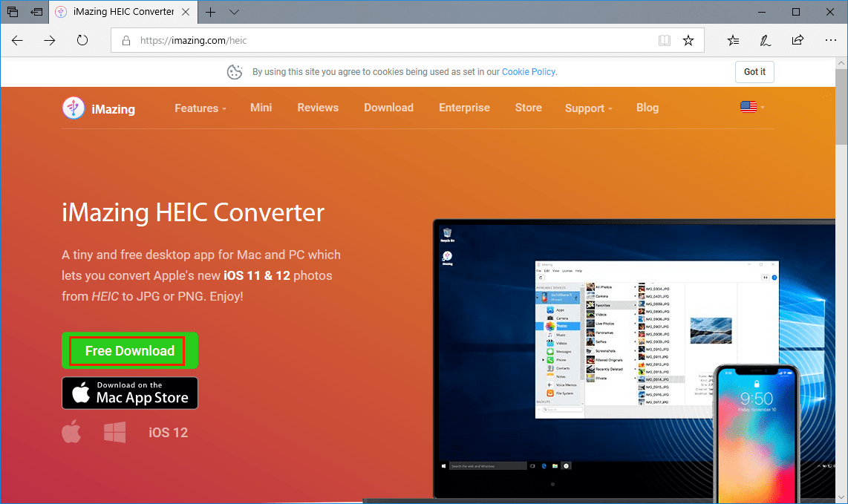View site lock security info
Viewport: 848px width, 504px height.
[126, 41]
